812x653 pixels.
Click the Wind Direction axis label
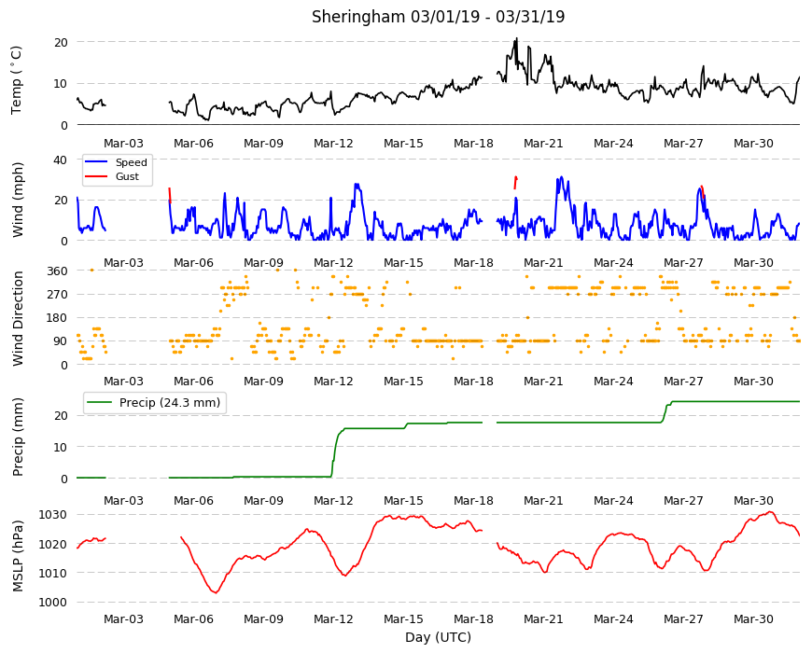18,319
